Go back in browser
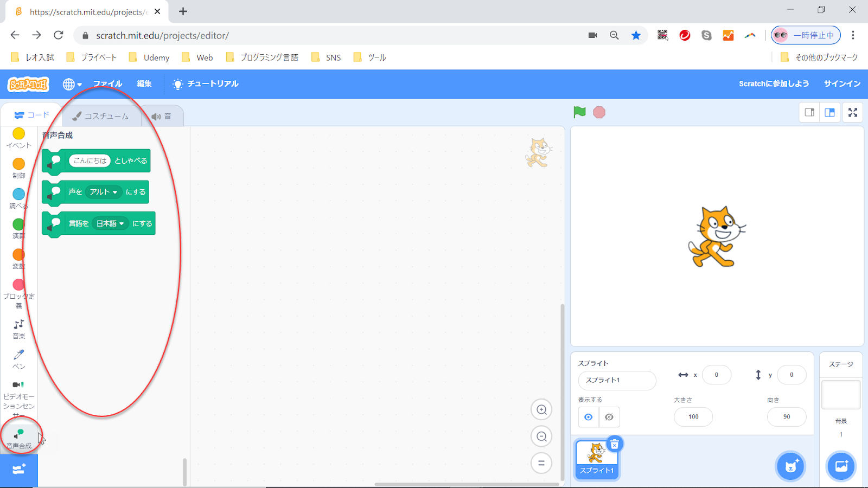868x488 pixels. coord(15,35)
